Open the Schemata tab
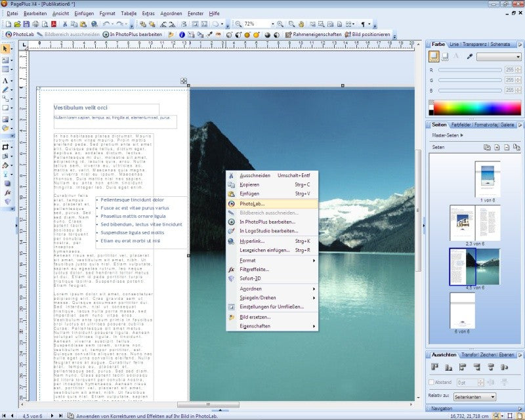Screen dimensions: 525x420 pyautogui.click(x=500, y=44)
